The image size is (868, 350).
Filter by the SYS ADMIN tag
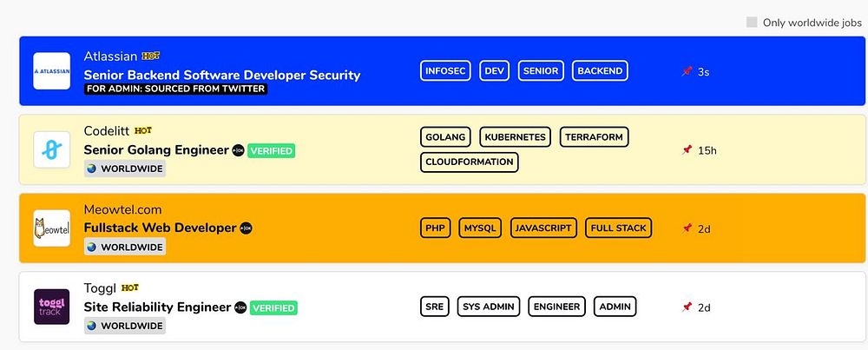click(x=488, y=307)
